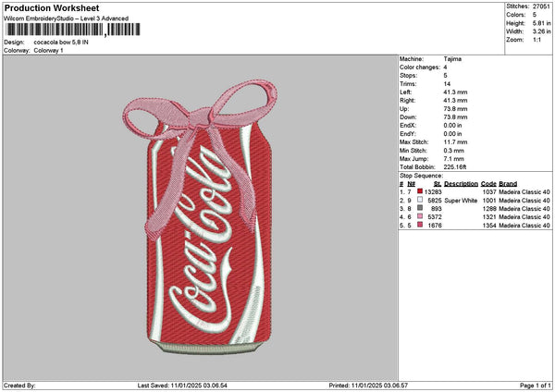
Task: Click the red color swatch for stop 1
Action: point(420,191)
